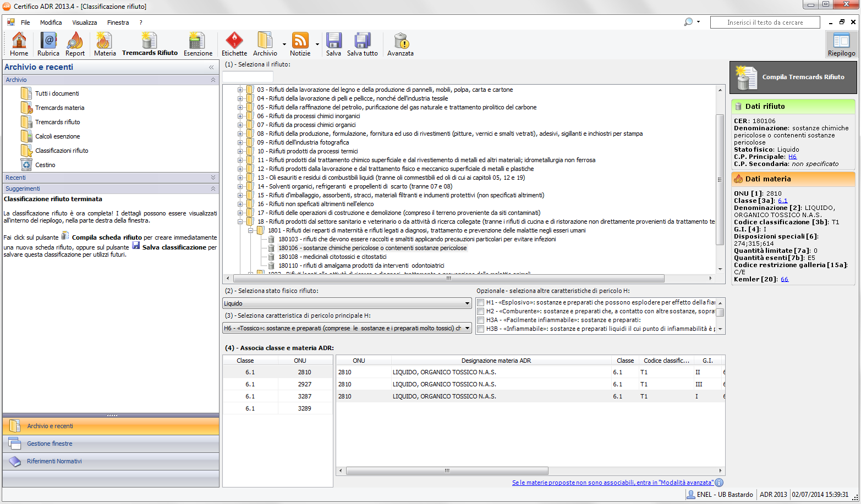Screen dimensions: 861x504
Task: Switch to Riferimenti Normativi pane
Action: pyautogui.click(x=54, y=461)
